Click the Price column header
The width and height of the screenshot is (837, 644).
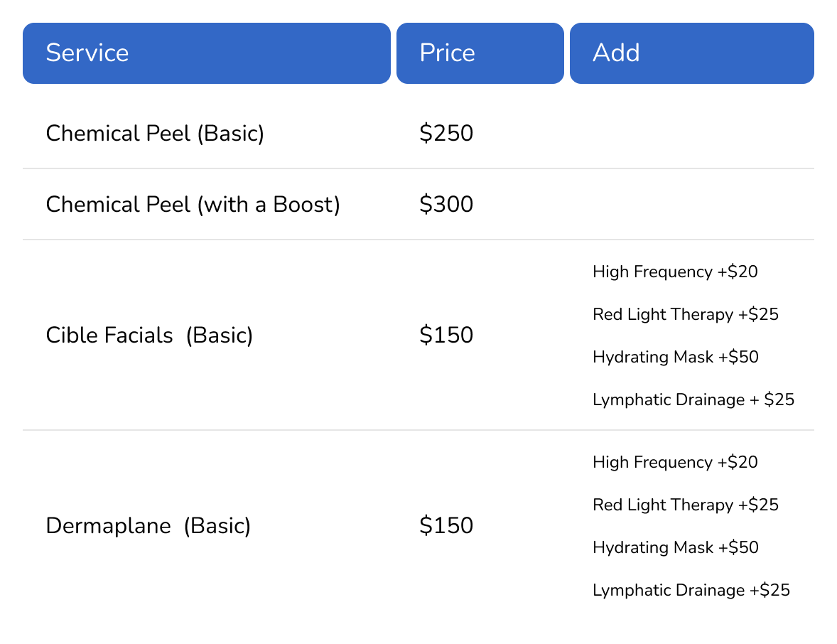[x=480, y=53]
